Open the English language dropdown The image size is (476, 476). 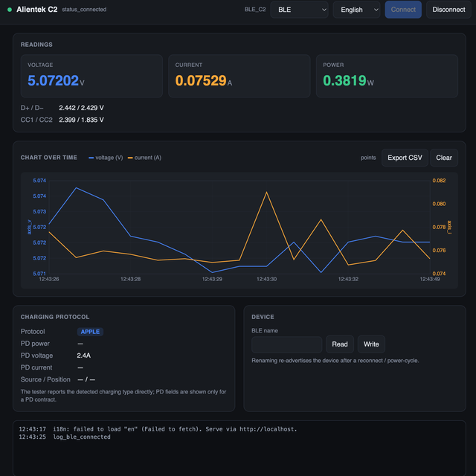356,10
